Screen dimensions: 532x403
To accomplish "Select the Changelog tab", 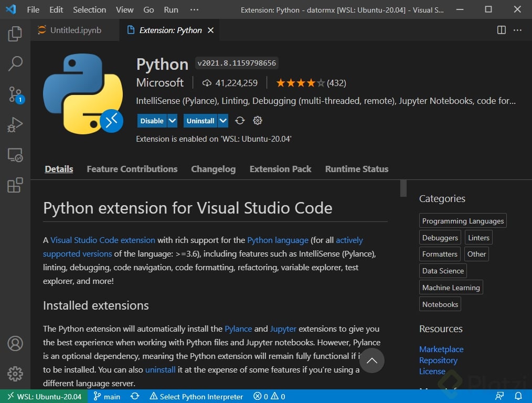I will [x=213, y=169].
